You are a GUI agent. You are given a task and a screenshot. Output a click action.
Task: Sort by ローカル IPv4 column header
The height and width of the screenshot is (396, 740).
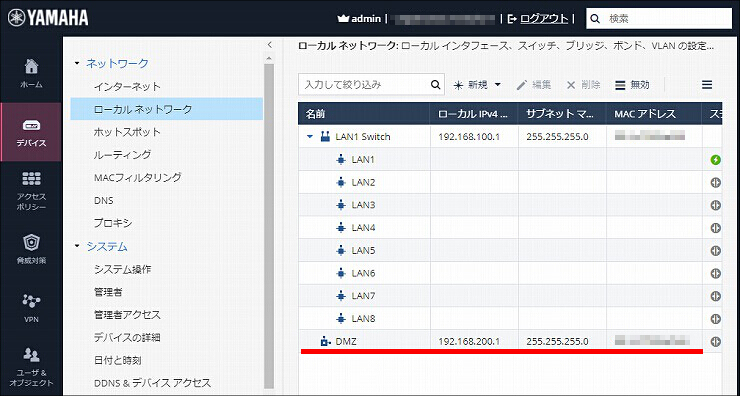(x=474, y=114)
